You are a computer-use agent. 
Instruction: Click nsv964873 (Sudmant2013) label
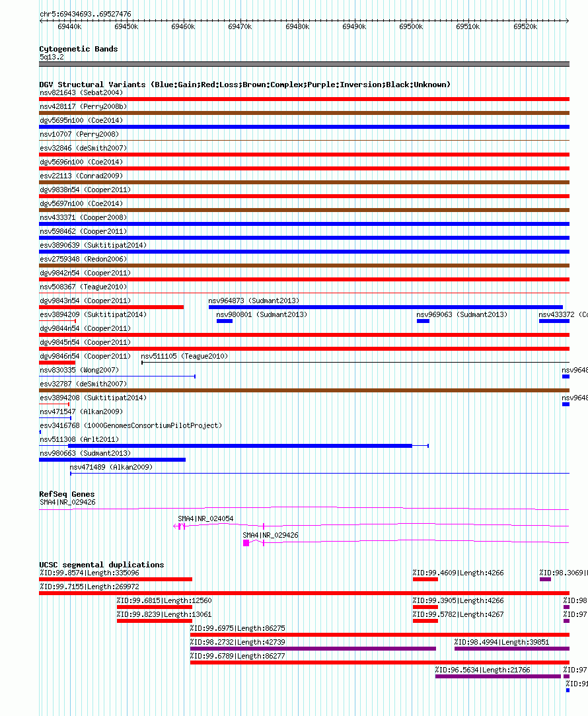click(x=254, y=301)
